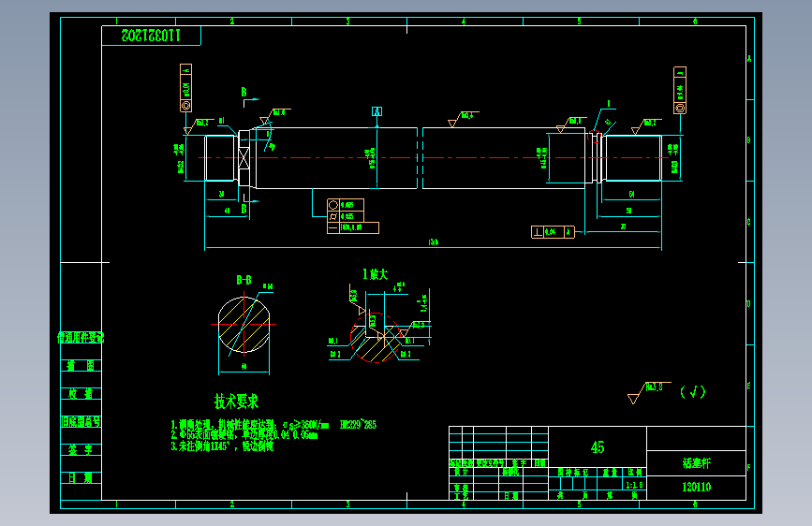
Task: Select the 70 dimension at right shaft end
Action: click(623, 226)
